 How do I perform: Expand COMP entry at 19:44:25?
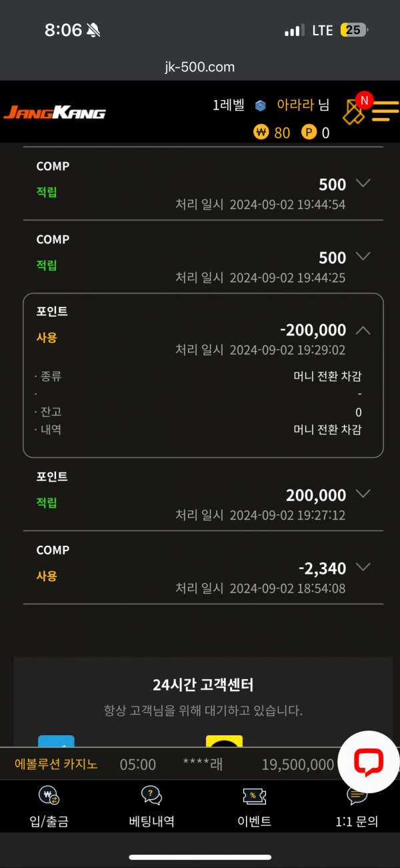(363, 256)
